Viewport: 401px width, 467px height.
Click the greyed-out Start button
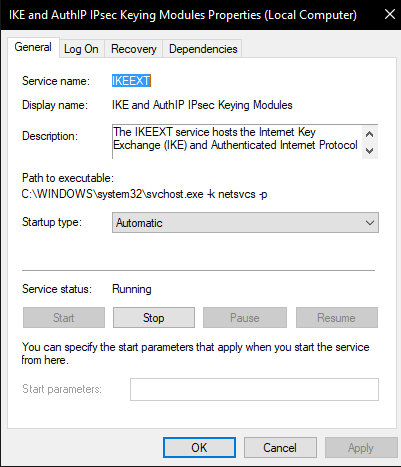point(64,318)
